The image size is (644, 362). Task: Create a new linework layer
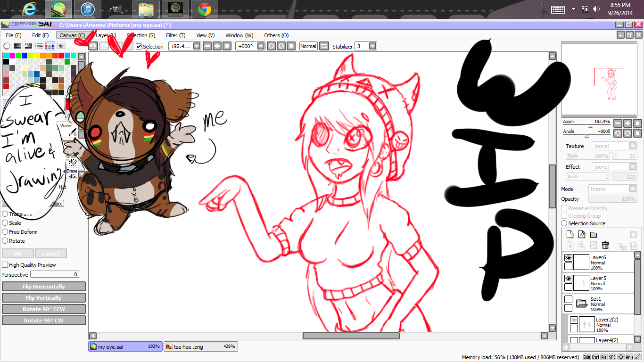point(582,234)
